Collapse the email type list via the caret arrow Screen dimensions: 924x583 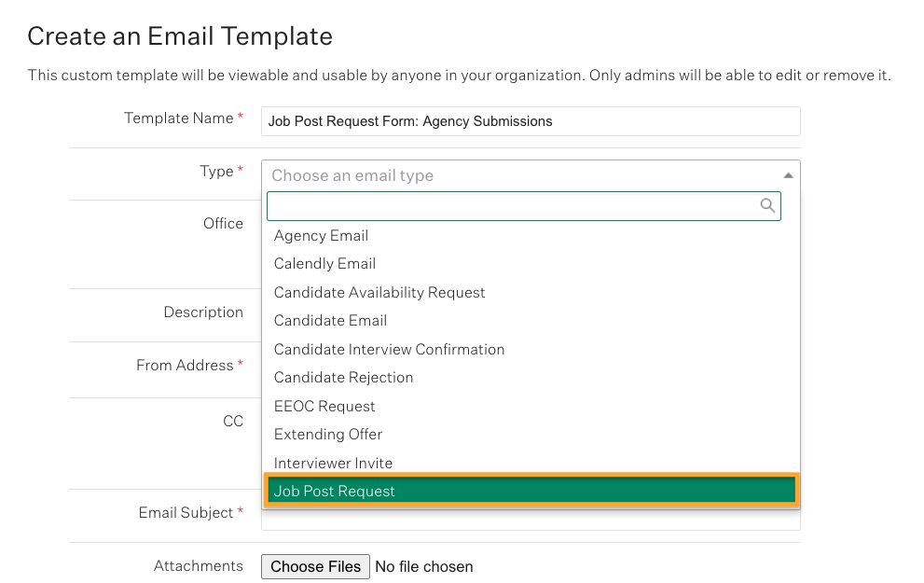point(788,174)
